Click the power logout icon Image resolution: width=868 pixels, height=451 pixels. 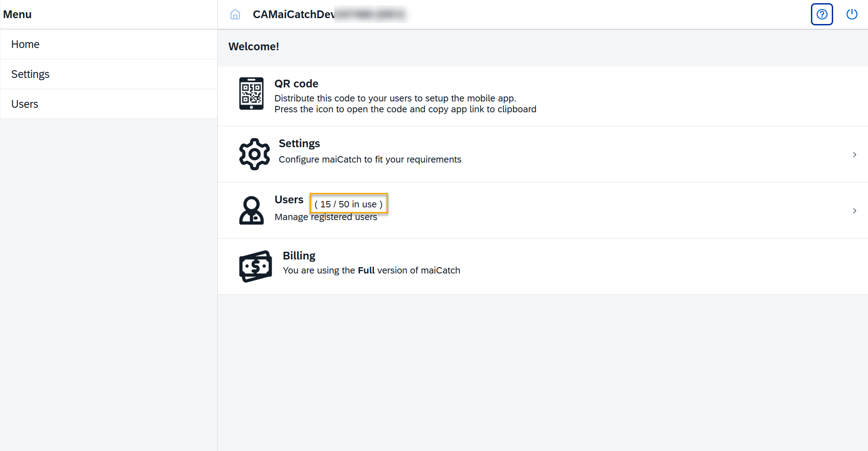[x=851, y=14]
